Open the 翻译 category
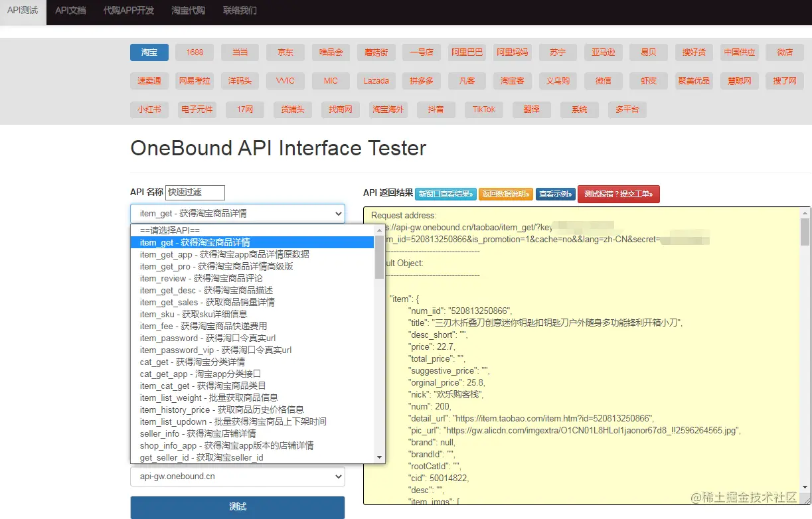The height and width of the screenshot is (519, 812). pos(532,110)
